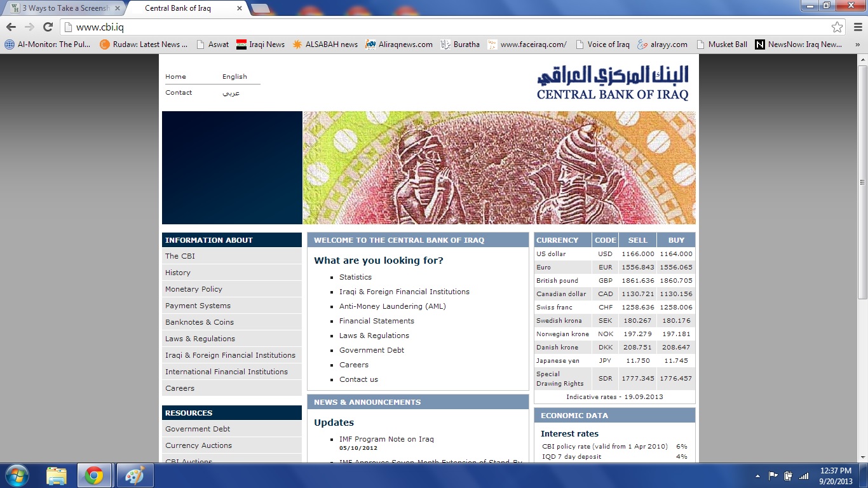Image resolution: width=868 pixels, height=488 pixels.
Task: Go to the Home link in the page header
Action: 175,77
